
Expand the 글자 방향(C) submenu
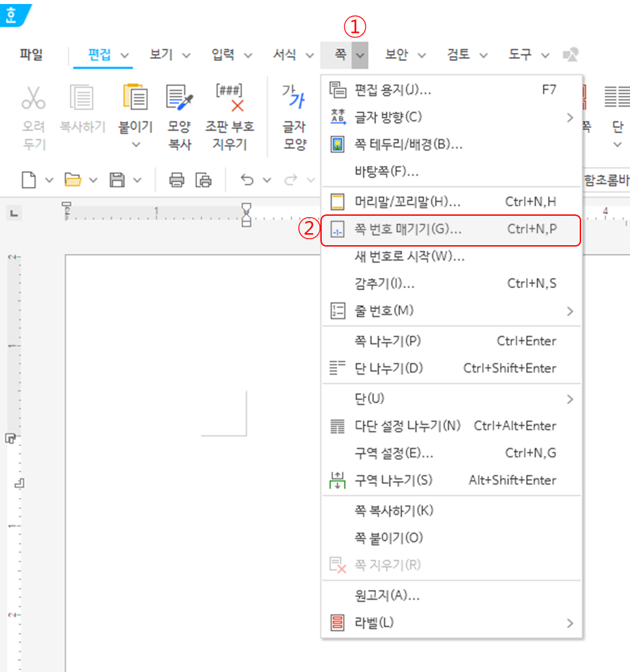(x=570, y=118)
